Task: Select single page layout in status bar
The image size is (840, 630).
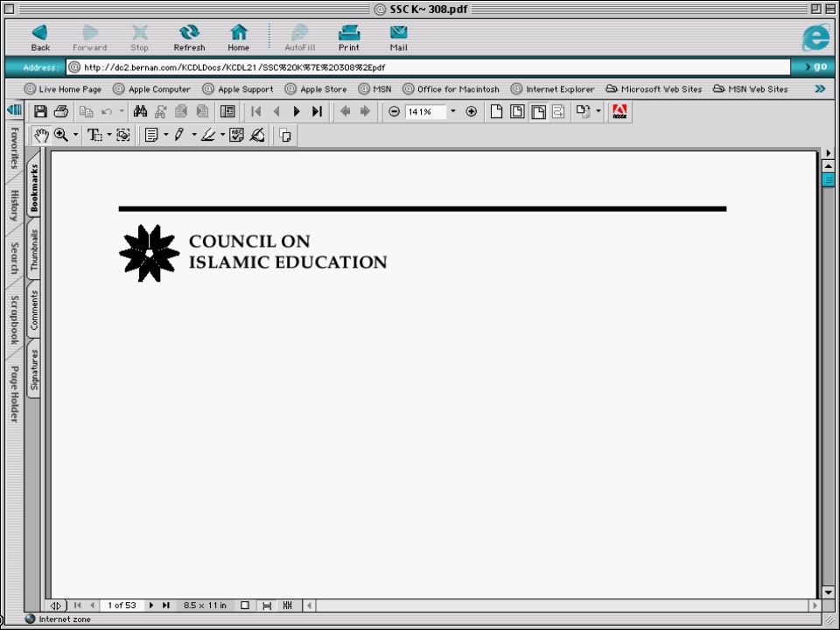Action: tap(245, 605)
